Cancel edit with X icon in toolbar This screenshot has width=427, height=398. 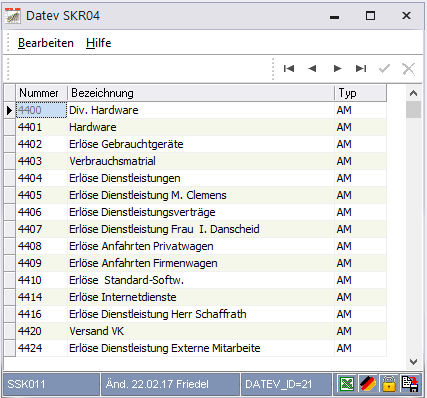pos(408,69)
